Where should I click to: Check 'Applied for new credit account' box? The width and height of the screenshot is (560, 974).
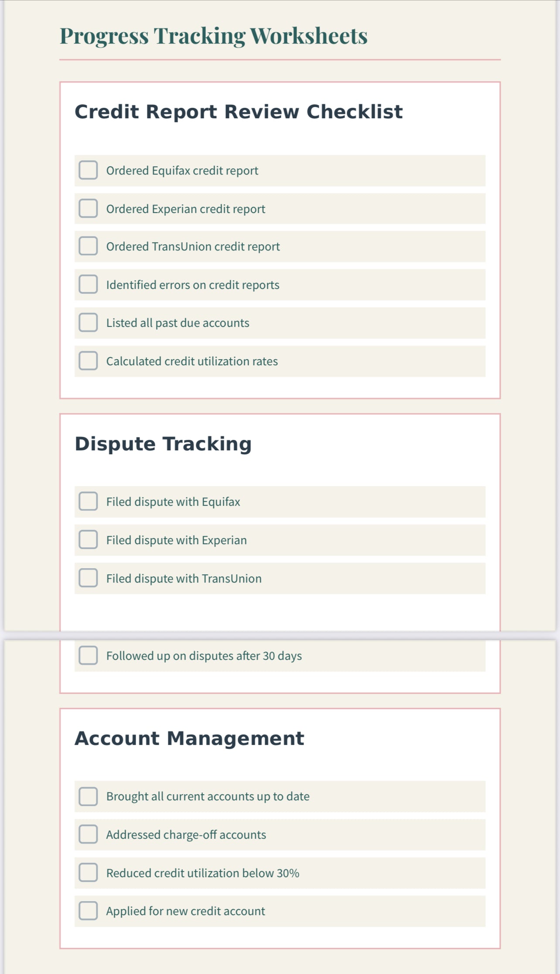click(x=88, y=911)
